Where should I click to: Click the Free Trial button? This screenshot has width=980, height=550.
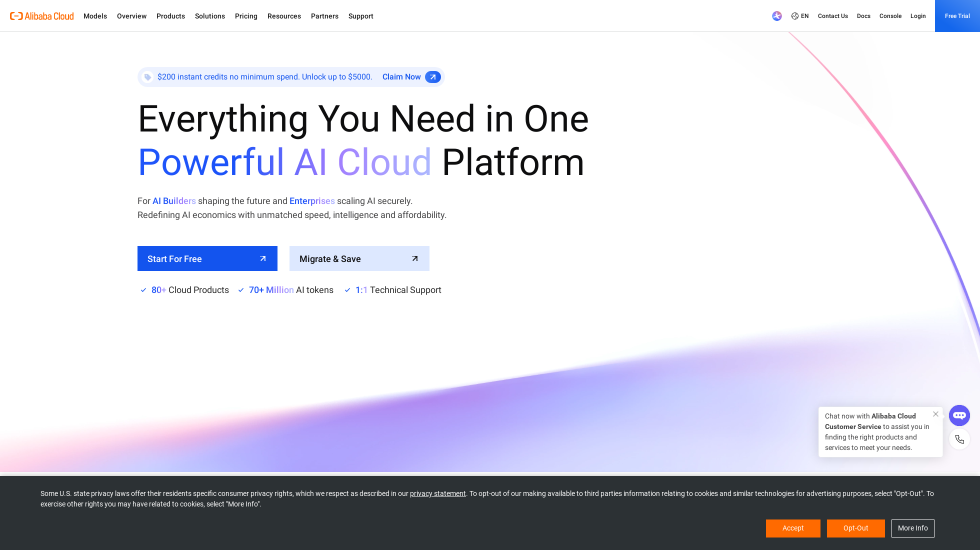click(x=957, y=16)
